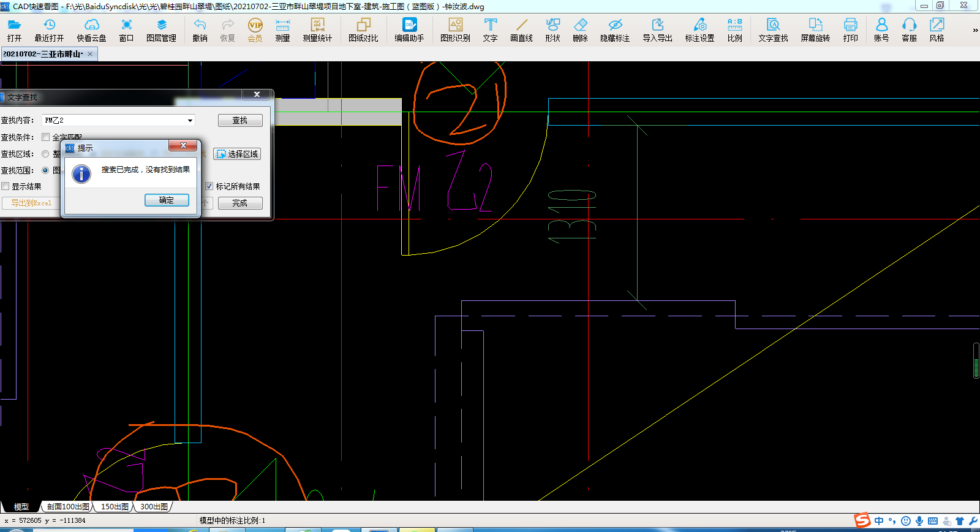Click the x y coordinates readout
The image size is (980, 532).
pos(45,520)
